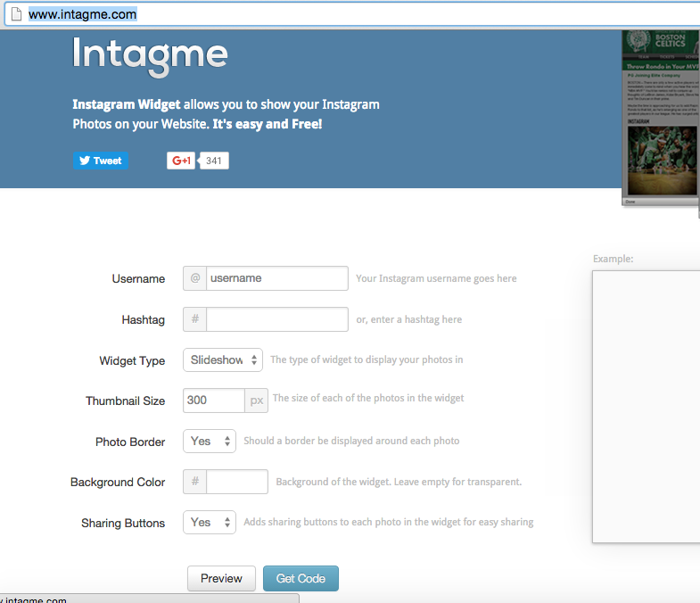The height and width of the screenshot is (603, 700).
Task: Click 'Your Instagram username goes here' hint
Action: 436,278
